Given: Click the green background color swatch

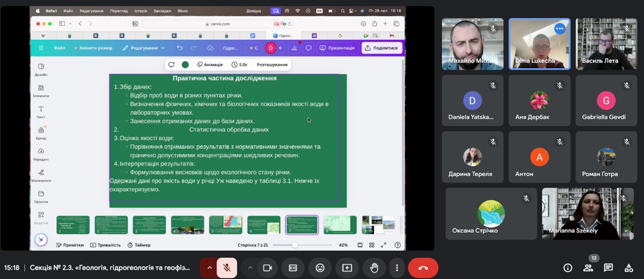Looking at the screenshot, I should pos(185,65).
